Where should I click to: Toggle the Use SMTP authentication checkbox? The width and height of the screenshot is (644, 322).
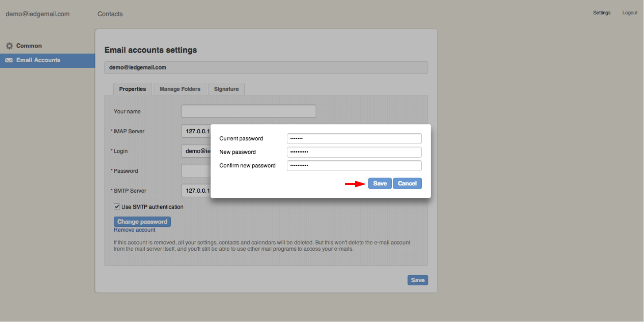[117, 207]
